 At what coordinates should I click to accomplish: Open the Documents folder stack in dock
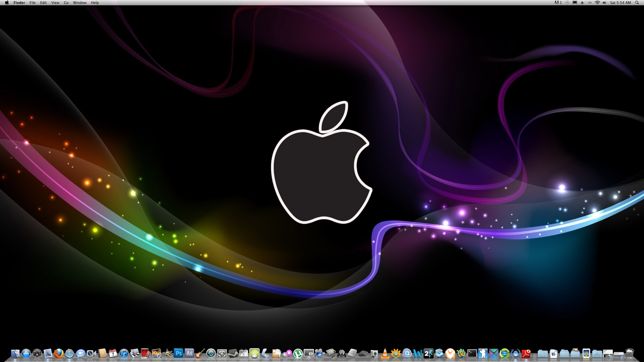pyautogui.click(x=543, y=353)
